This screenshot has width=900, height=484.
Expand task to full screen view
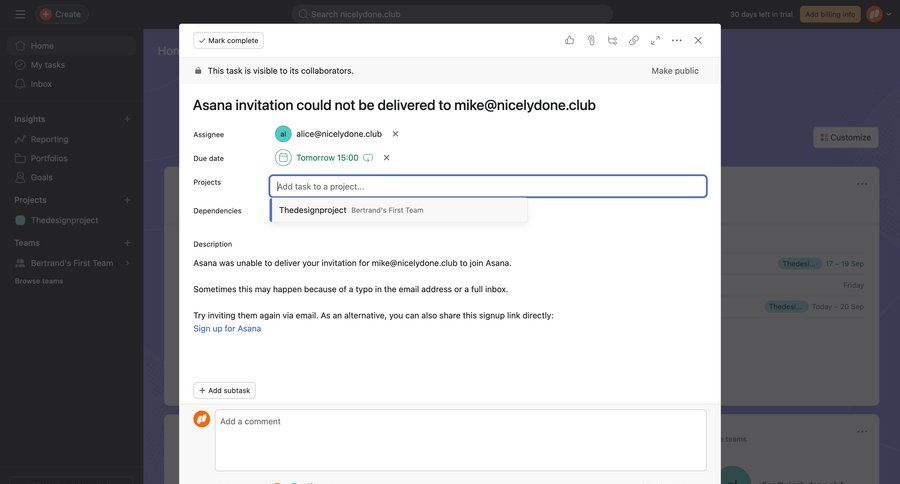pyautogui.click(x=655, y=40)
